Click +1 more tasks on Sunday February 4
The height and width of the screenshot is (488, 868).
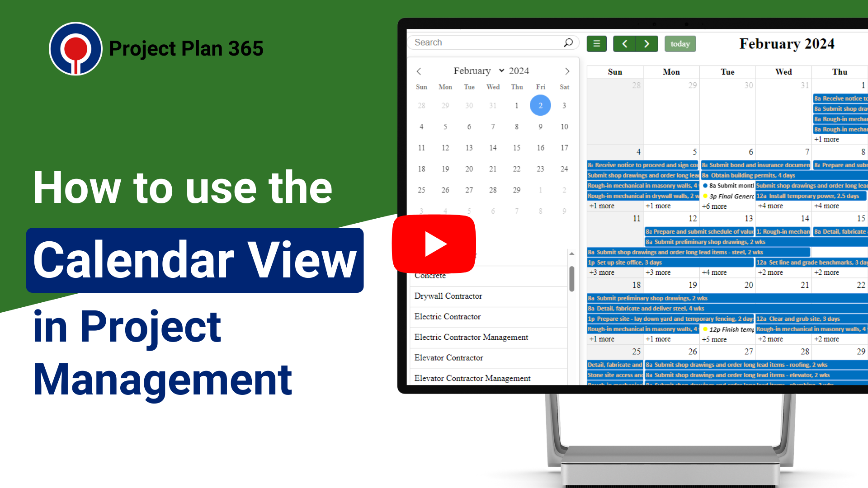click(x=602, y=206)
